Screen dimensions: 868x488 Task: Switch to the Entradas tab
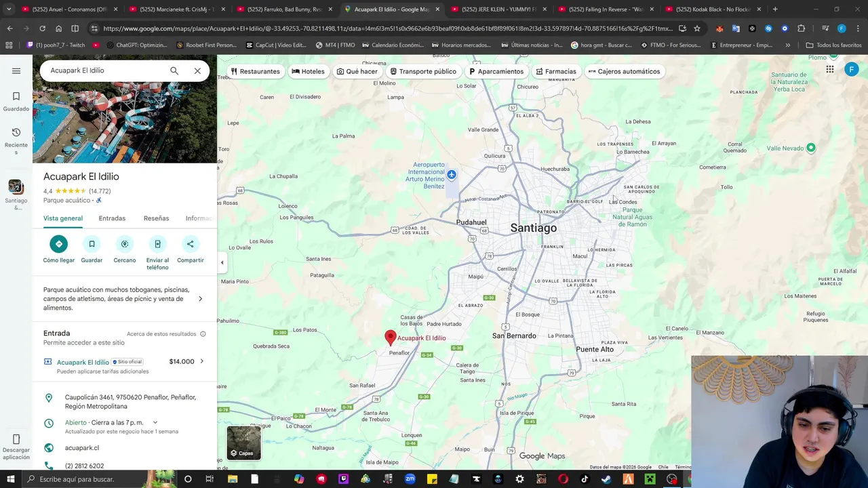coord(112,218)
